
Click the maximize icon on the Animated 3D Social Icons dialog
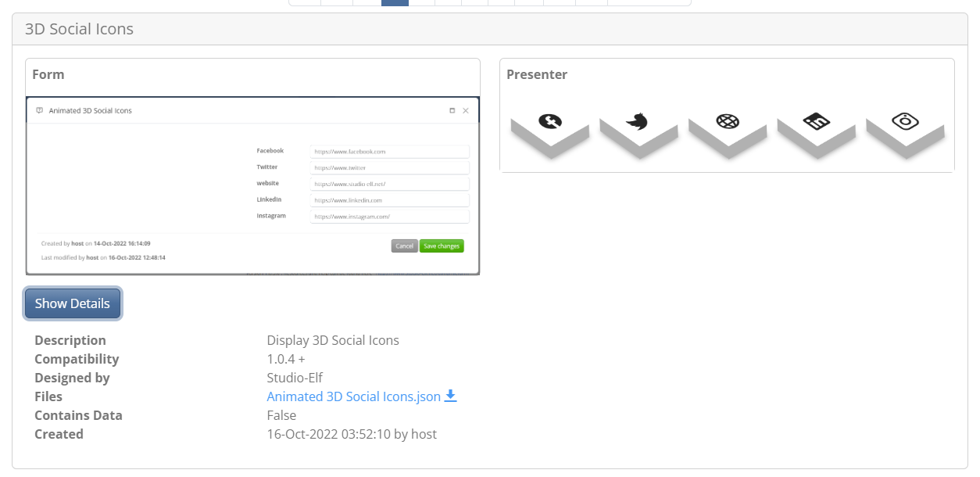click(x=452, y=110)
